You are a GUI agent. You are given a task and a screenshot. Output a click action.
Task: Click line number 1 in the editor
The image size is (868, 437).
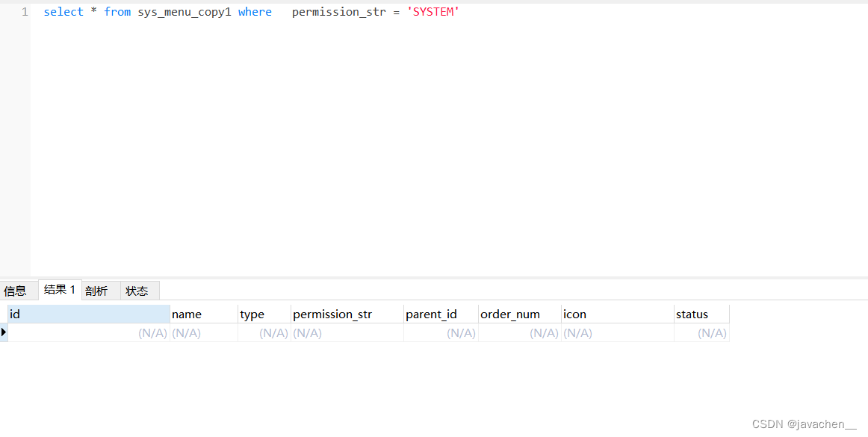pos(24,11)
